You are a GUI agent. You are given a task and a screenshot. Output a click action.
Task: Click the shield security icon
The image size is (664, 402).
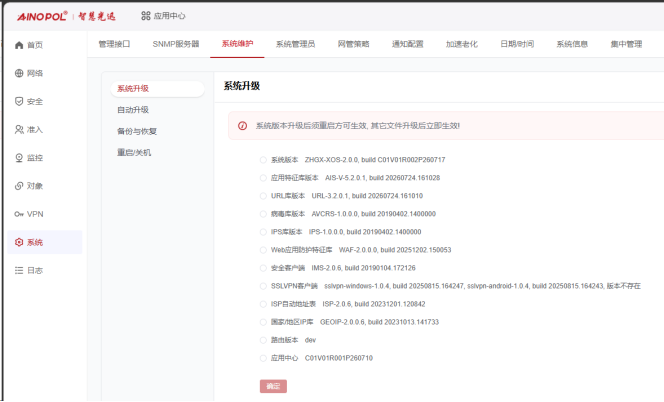[x=19, y=101]
